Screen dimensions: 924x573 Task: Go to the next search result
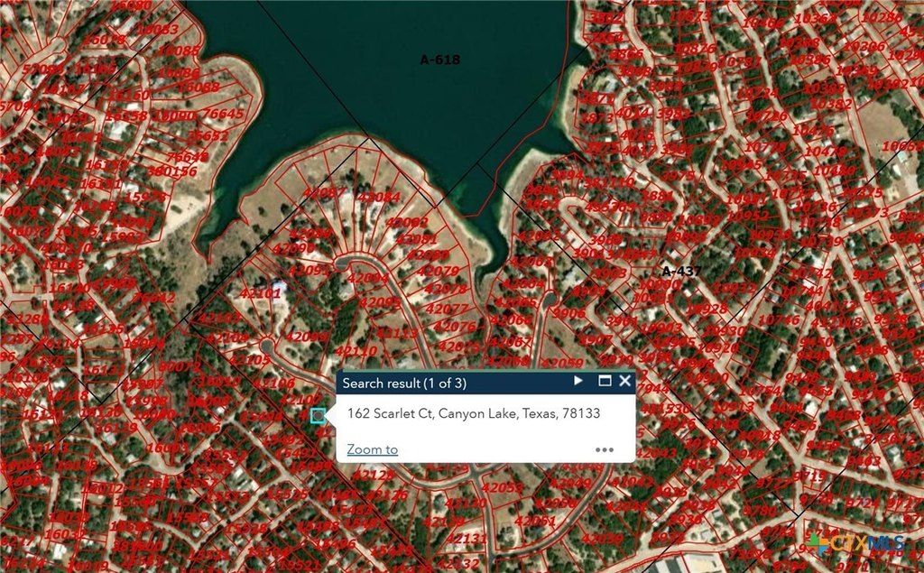pos(578,382)
